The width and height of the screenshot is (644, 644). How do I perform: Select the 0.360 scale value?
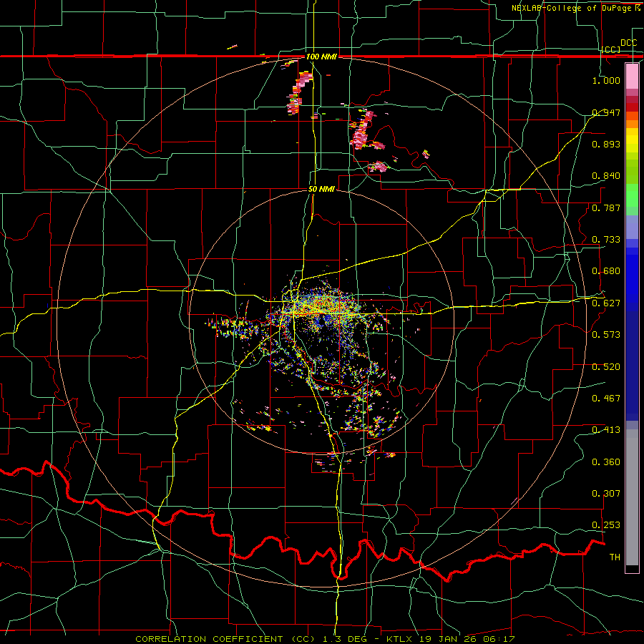tap(606, 462)
